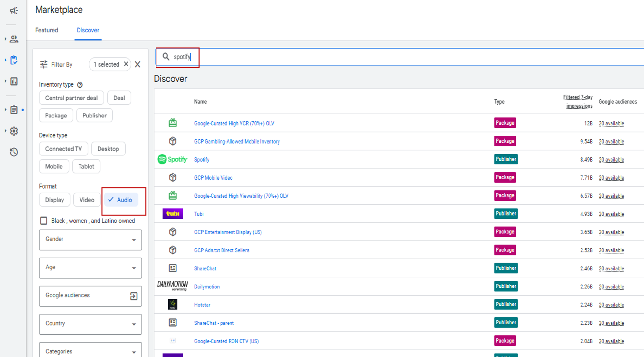Image resolution: width=644 pixels, height=357 pixels.
Task: Click the search magnifier icon
Action: 166,57
